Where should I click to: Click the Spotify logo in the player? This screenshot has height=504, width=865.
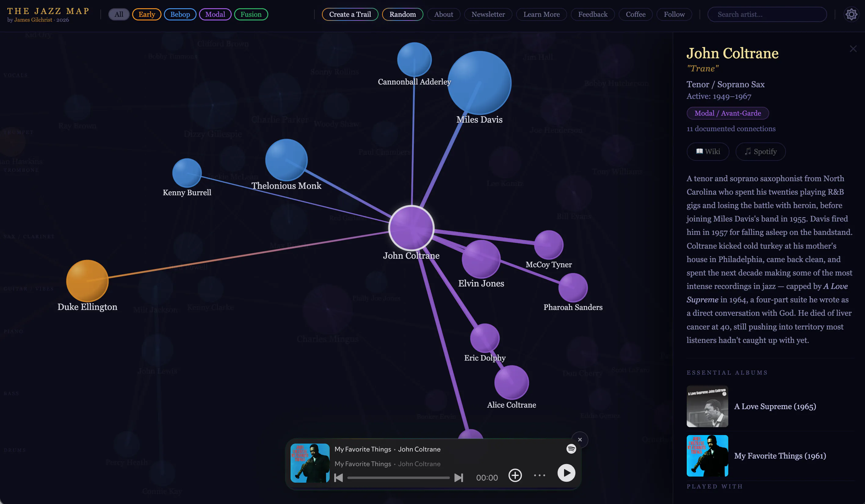(x=571, y=448)
